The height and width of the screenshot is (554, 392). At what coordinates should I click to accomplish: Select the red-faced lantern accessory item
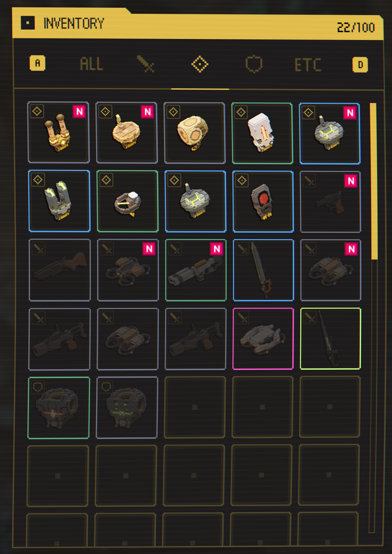[263, 201]
